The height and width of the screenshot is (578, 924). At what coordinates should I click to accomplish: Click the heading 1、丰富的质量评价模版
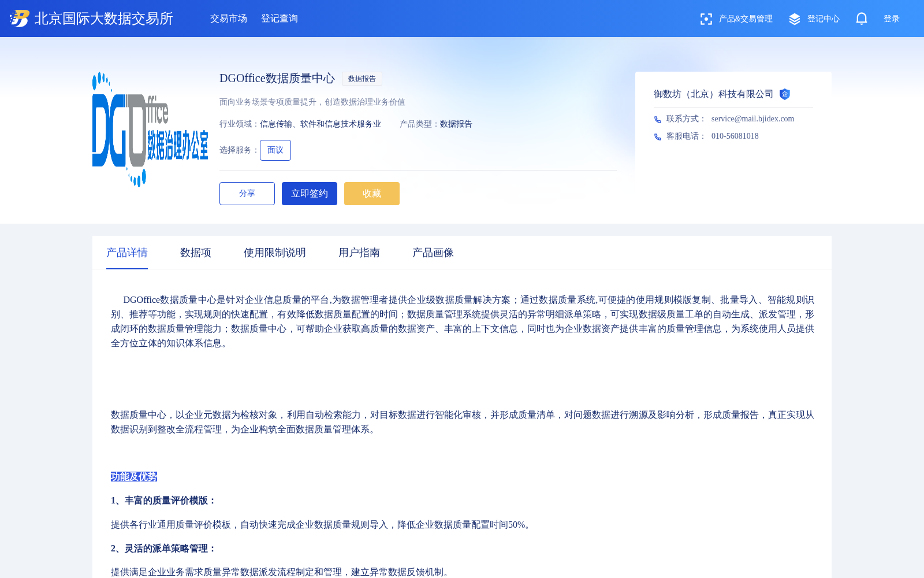163,501
